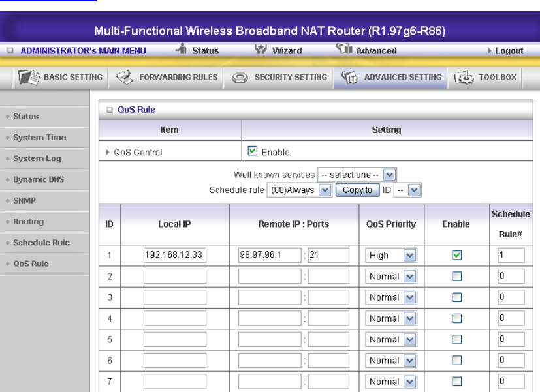Uncheck the Enable checkbox for rule 1
The image size is (540, 392).
pyautogui.click(x=456, y=255)
